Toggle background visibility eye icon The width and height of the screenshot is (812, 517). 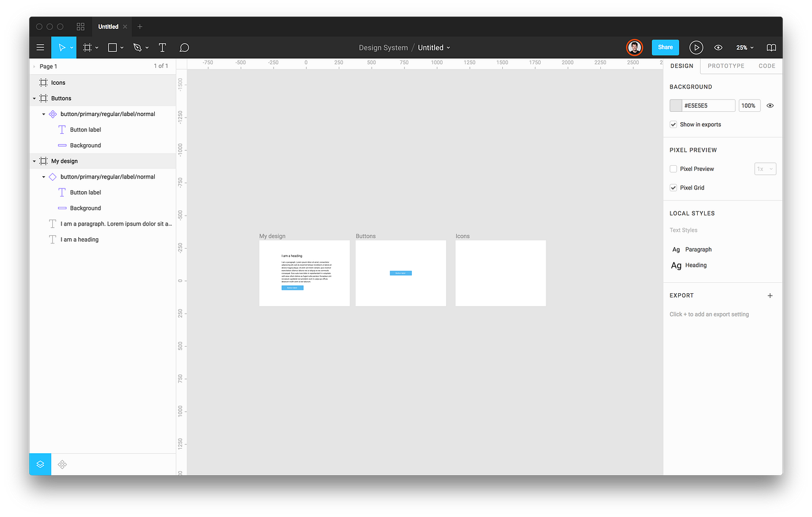click(770, 105)
